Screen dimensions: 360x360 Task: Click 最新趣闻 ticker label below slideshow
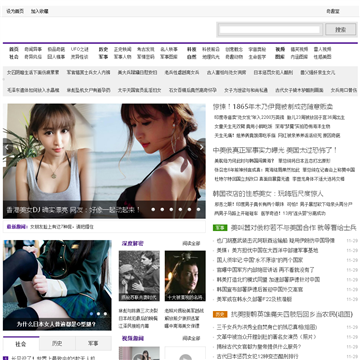[17, 227]
